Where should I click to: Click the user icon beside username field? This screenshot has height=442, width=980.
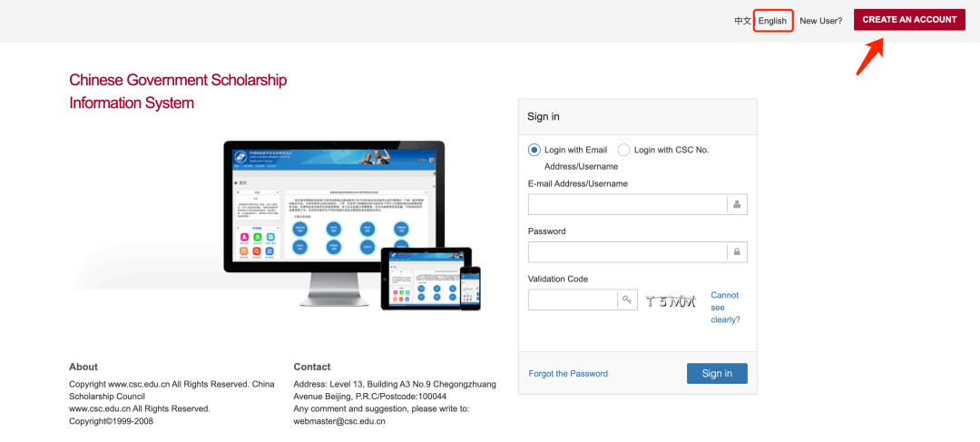[737, 204]
